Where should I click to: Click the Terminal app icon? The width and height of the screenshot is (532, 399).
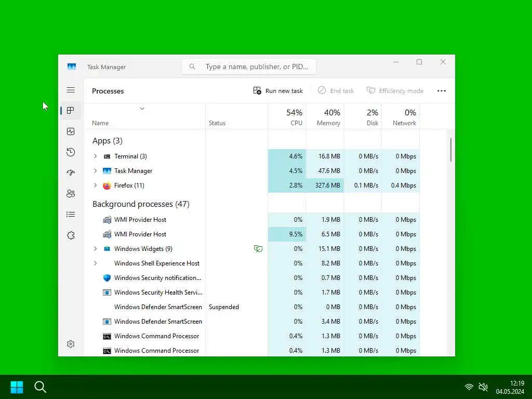click(107, 156)
